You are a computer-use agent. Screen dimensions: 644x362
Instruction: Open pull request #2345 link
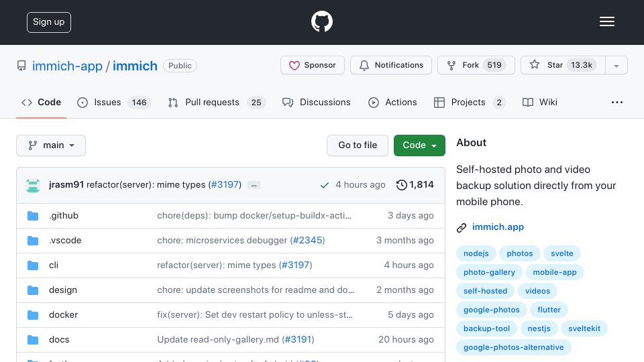click(308, 241)
